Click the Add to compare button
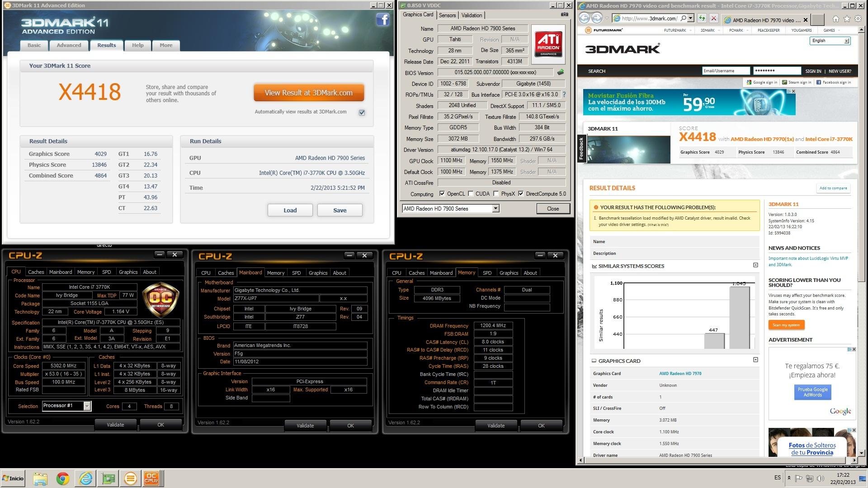868x488 pixels. point(833,188)
